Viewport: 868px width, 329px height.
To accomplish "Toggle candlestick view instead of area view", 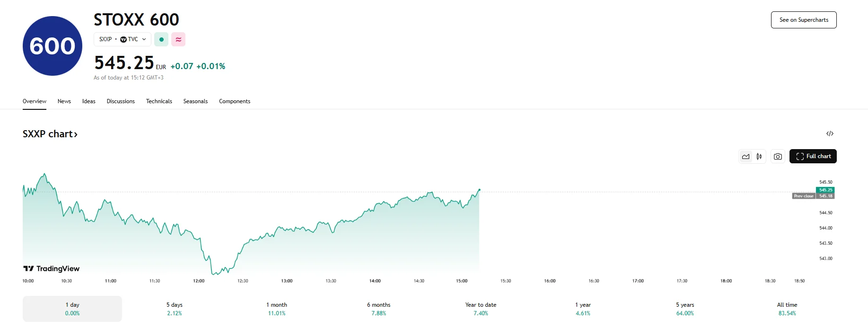I will pyautogui.click(x=758, y=156).
